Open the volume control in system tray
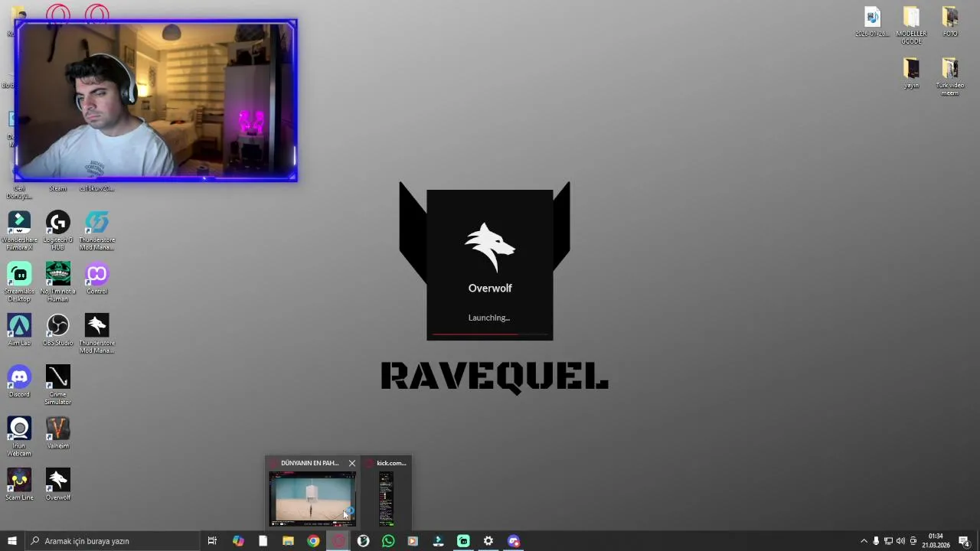 (x=900, y=541)
